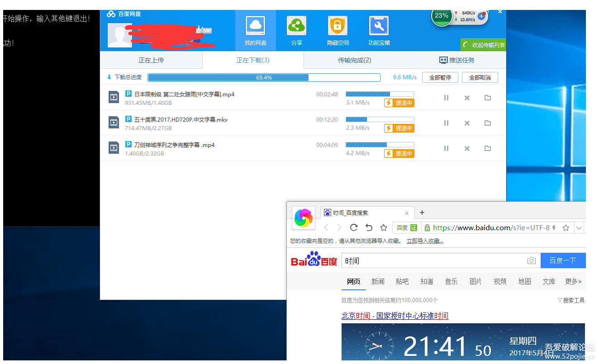Open 隐藏空间 hidden space
Image resolution: width=599 pixels, height=364 pixels.
pos(338,31)
